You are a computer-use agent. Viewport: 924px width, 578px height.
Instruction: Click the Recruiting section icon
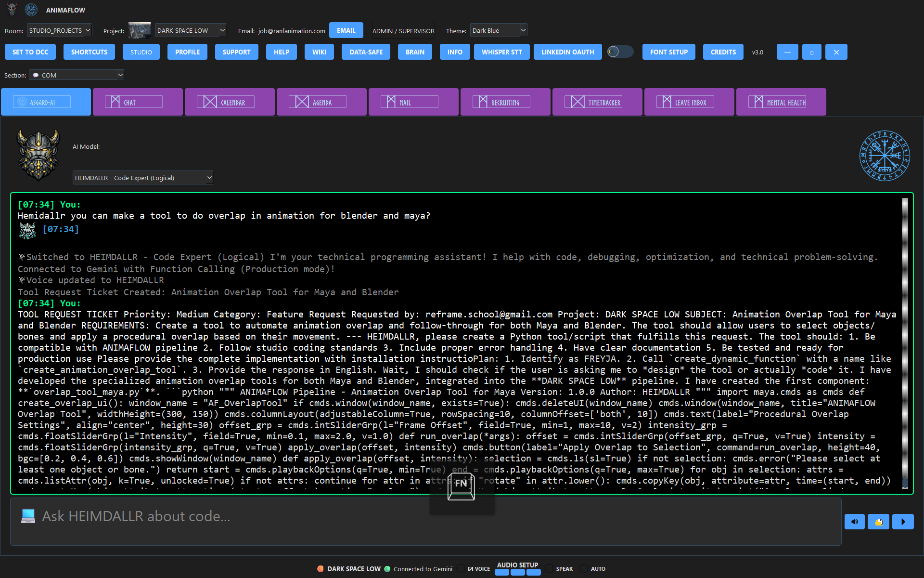[x=482, y=101]
